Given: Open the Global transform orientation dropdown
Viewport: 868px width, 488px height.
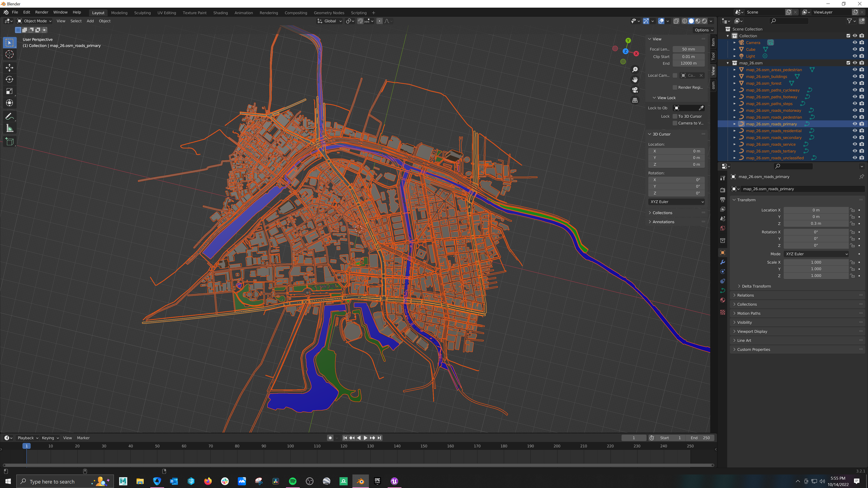Looking at the screenshot, I should tap(329, 21).
